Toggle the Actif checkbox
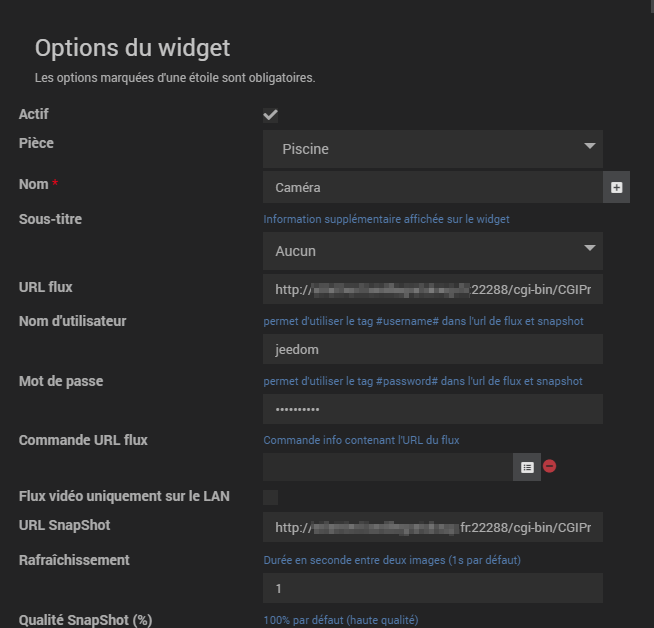 coord(270,115)
